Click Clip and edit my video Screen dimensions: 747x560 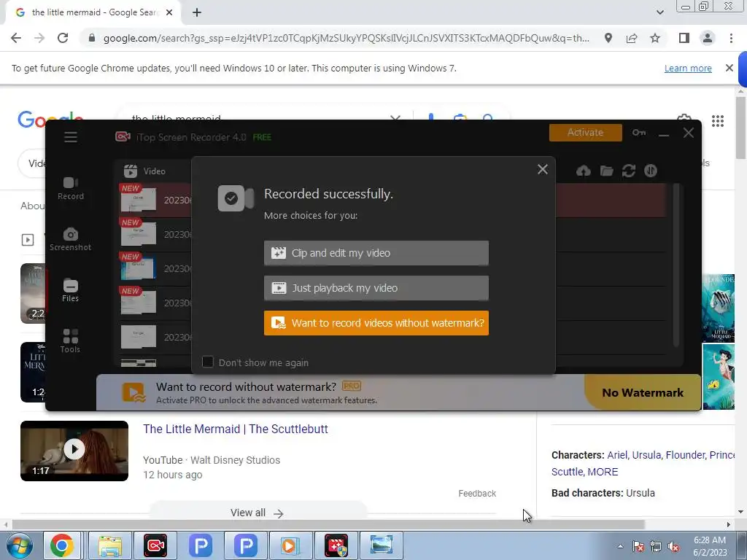click(376, 253)
